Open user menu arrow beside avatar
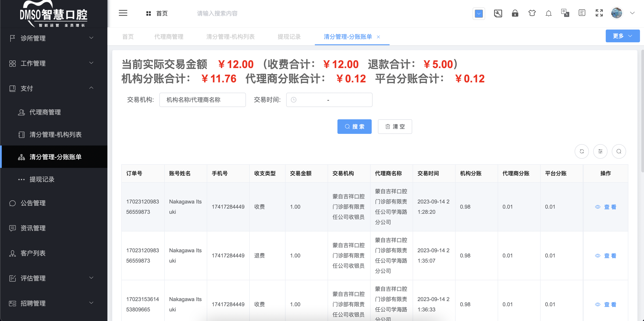Viewport: 644px width, 321px height. pyautogui.click(x=632, y=13)
